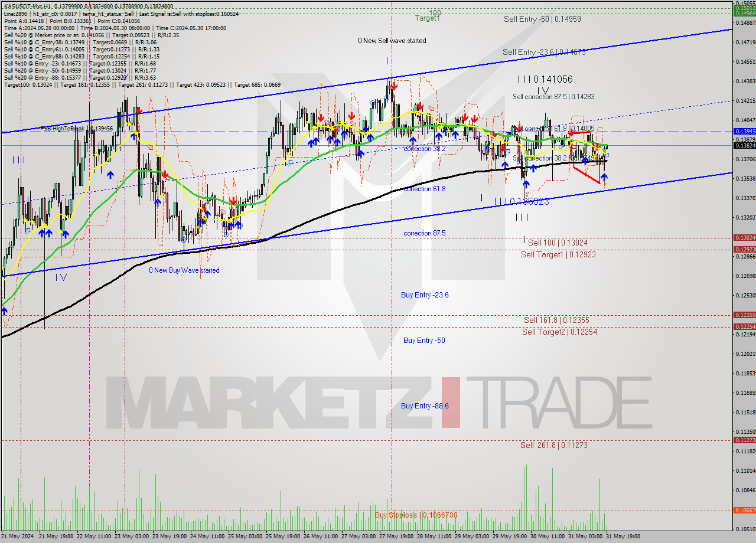The width and height of the screenshot is (756, 543).
Task: Click the 'Sell Entry -50 | 0.14959' label
Action: pyautogui.click(x=542, y=19)
